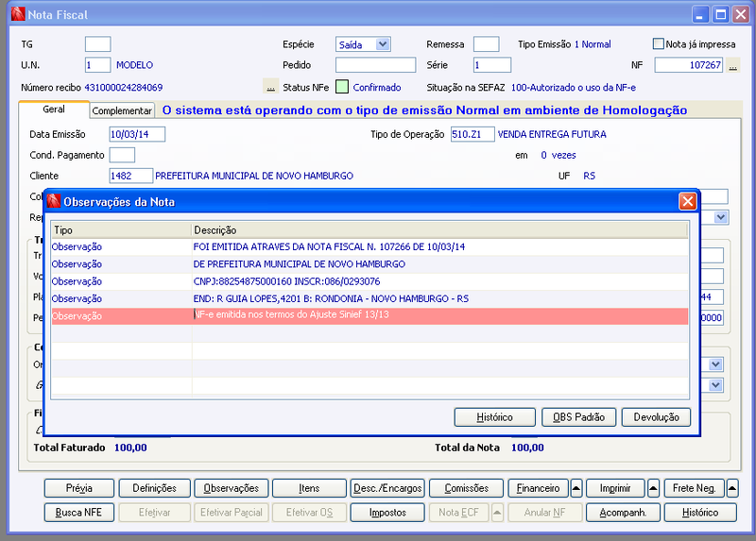Open the Itens button
Image resolution: width=756 pixels, height=541 pixels.
[x=309, y=488]
